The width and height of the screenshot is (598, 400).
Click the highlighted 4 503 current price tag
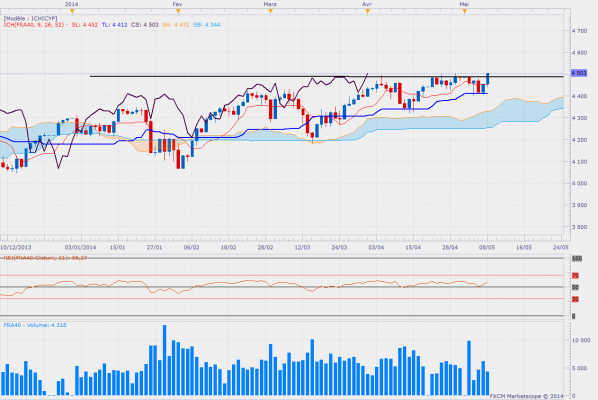click(x=579, y=73)
